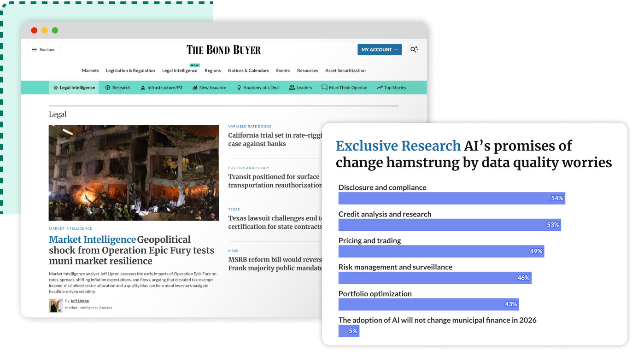
Task: Open Anatomy of a Deal
Action: [258, 88]
